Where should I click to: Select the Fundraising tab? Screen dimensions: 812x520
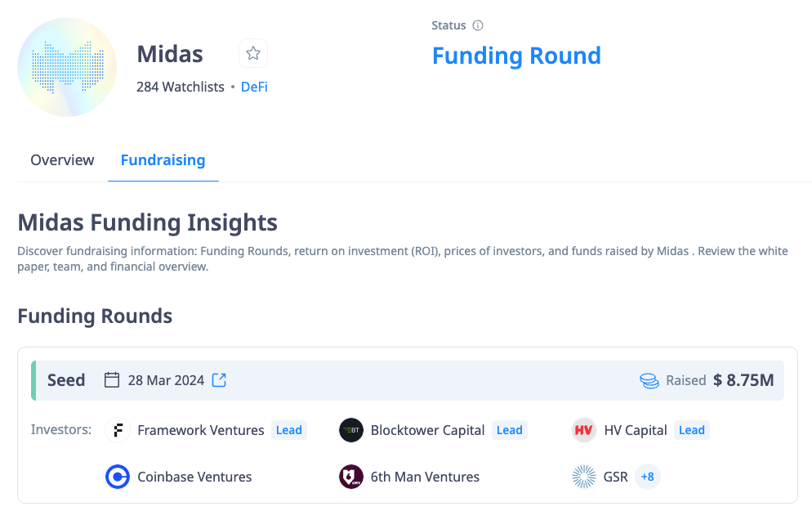pos(163,160)
